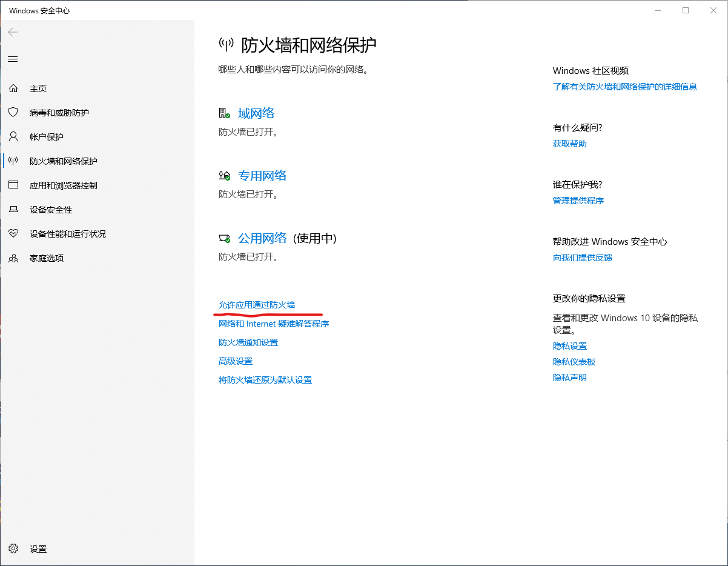728x566 pixels.
Task: Open 高级设置 link
Action: coord(236,361)
